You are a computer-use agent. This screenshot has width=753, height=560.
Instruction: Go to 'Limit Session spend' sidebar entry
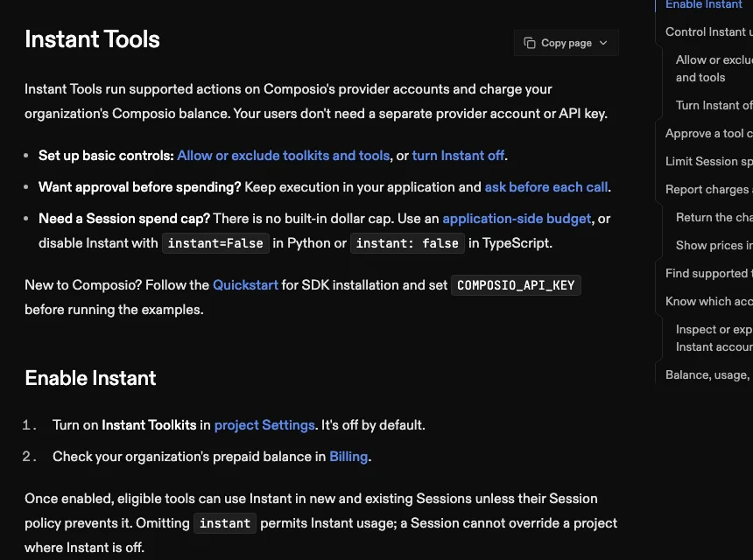pyautogui.click(x=709, y=161)
